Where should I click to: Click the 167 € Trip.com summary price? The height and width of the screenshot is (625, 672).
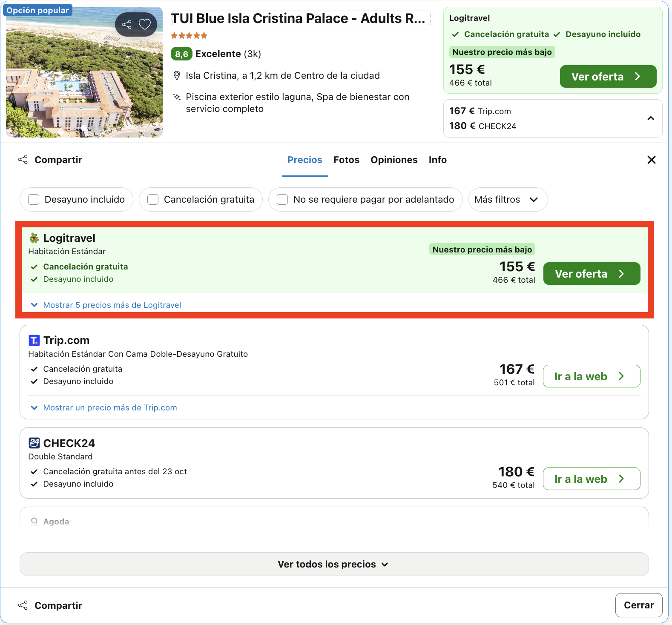(x=480, y=111)
